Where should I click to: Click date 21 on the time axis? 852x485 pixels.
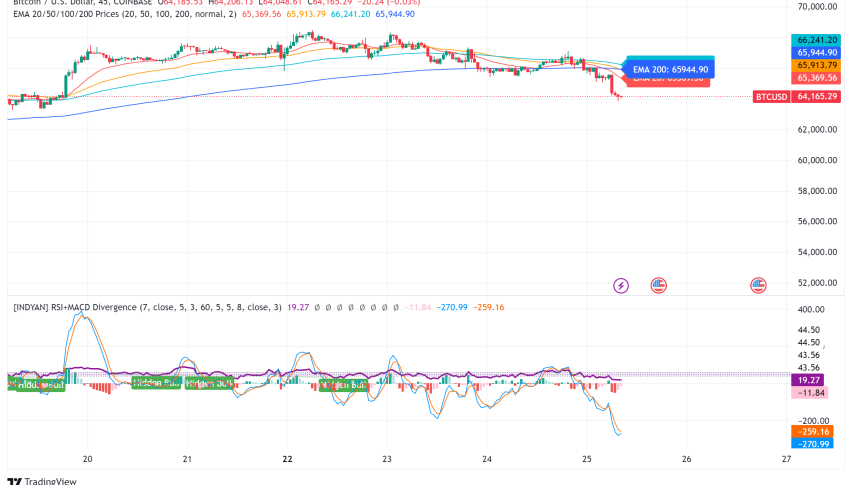pyautogui.click(x=187, y=459)
